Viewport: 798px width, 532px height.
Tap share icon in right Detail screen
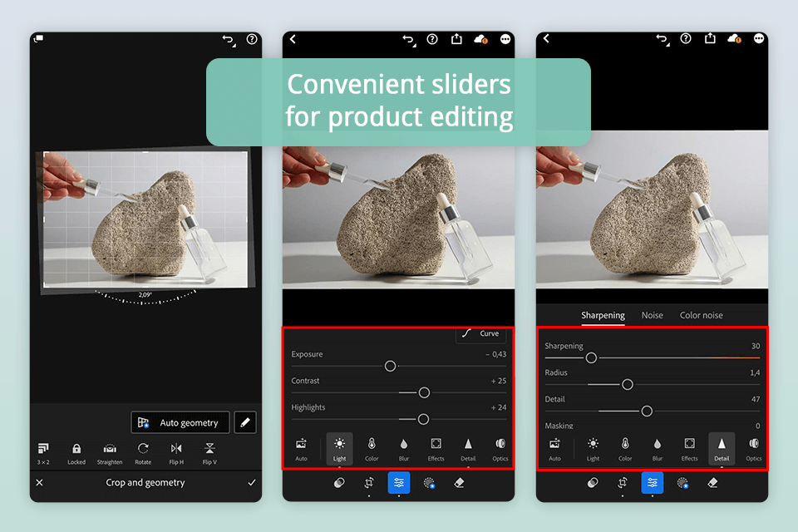point(710,38)
